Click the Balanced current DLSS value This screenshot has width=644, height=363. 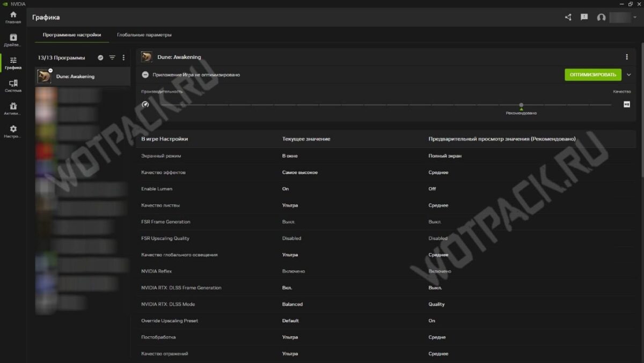(x=292, y=304)
